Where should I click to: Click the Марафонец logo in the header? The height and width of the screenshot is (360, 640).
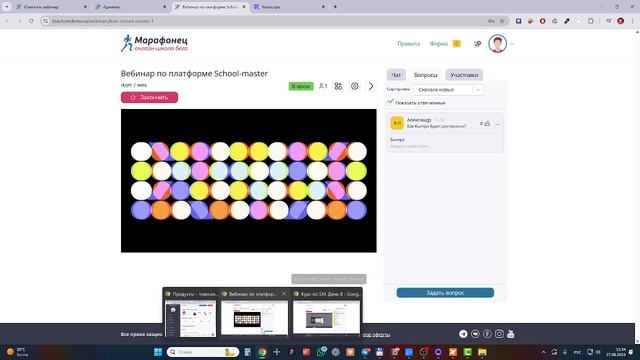coord(154,43)
